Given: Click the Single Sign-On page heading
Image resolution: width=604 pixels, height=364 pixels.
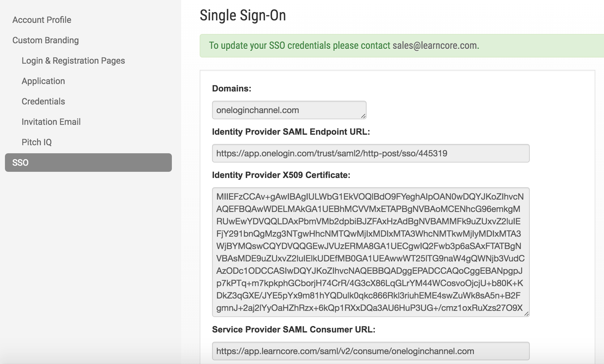Looking at the screenshot, I should coord(243,15).
